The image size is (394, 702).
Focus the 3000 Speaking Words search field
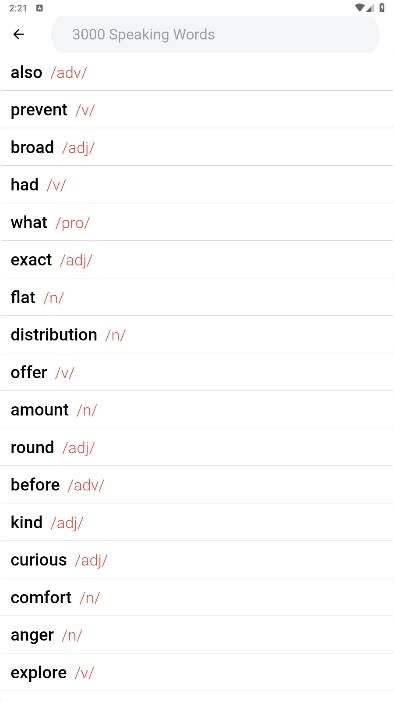215,34
